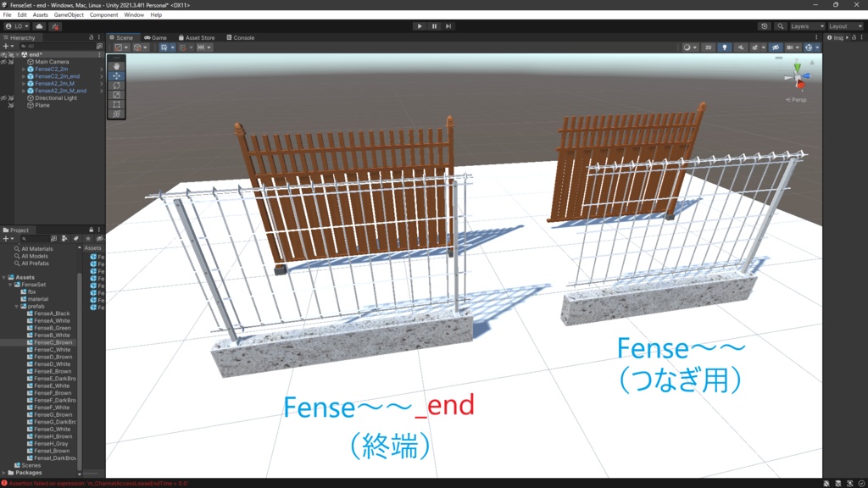Viewport: 868px width, 488px height.
Task: Select the Rect Transform tool
Action: coord(116,103)
